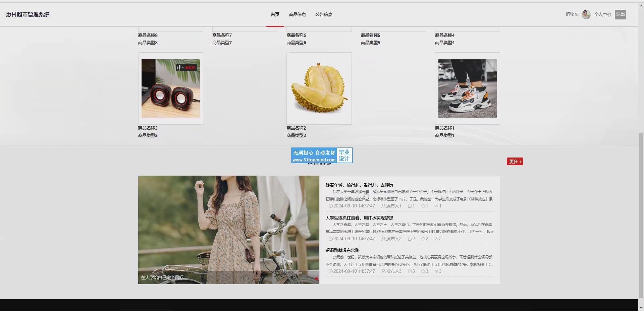
Task: Click the star icon on first announcement
Action: (423, 206)
